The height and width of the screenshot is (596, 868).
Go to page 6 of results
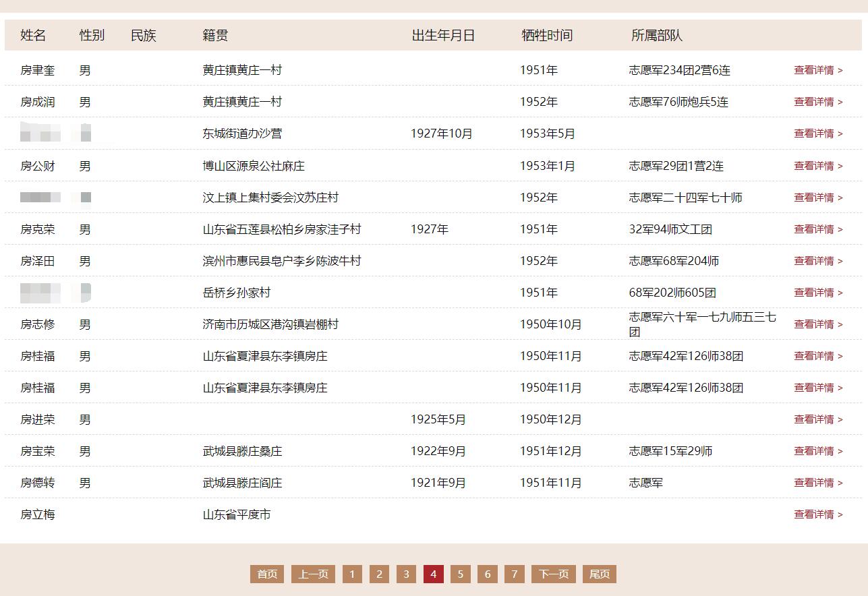[x=488, y=574]
